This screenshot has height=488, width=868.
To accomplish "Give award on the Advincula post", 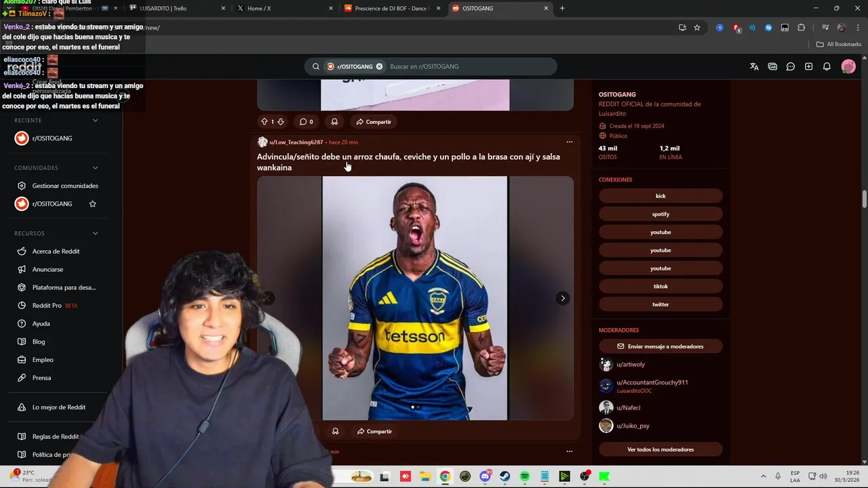I will click(335, 431).
